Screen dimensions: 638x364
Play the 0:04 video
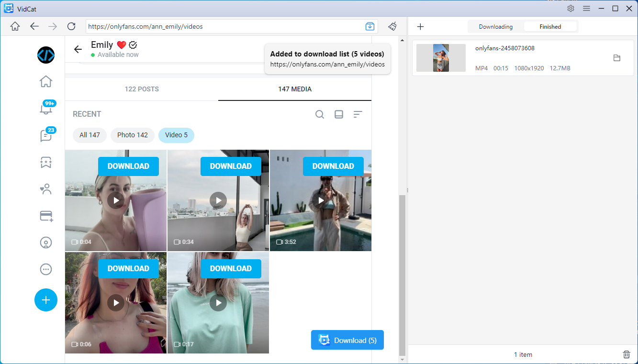coord(116,200)
